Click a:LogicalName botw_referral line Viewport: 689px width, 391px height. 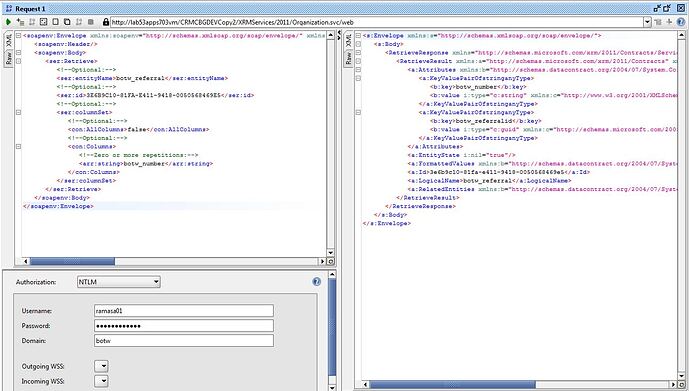pyautogui.click(x=489, y=181)
